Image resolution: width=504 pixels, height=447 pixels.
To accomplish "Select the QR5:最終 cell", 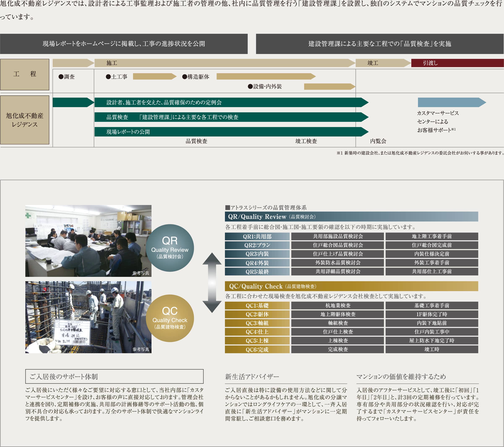I will pyautogui.click(x=257, y=272).
